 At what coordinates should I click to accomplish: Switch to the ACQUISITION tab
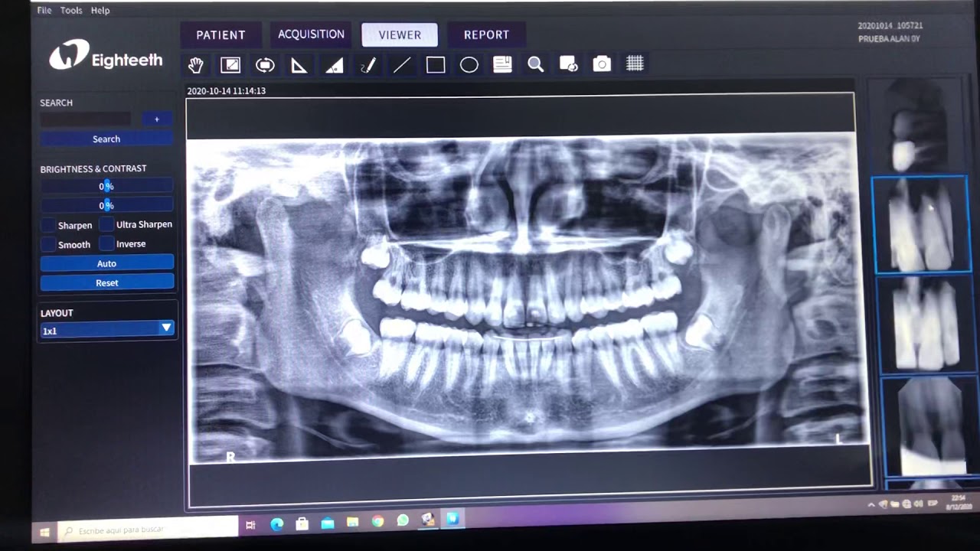[x=311, y=34]
